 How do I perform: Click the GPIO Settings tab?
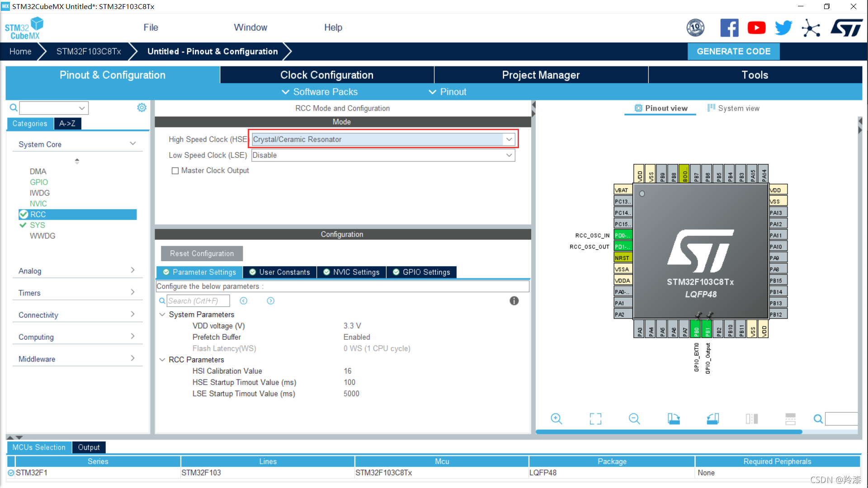426,272
